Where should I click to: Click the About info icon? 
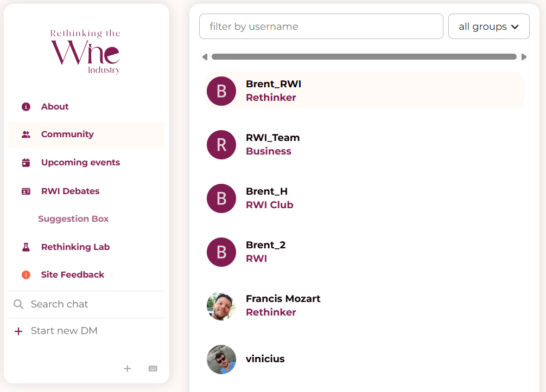pyautogui.click(x=26, y=107)
